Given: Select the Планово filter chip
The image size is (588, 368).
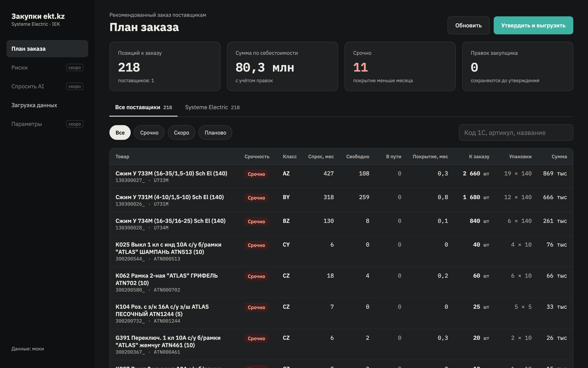Looking at the screenshot, I should 215,133.
